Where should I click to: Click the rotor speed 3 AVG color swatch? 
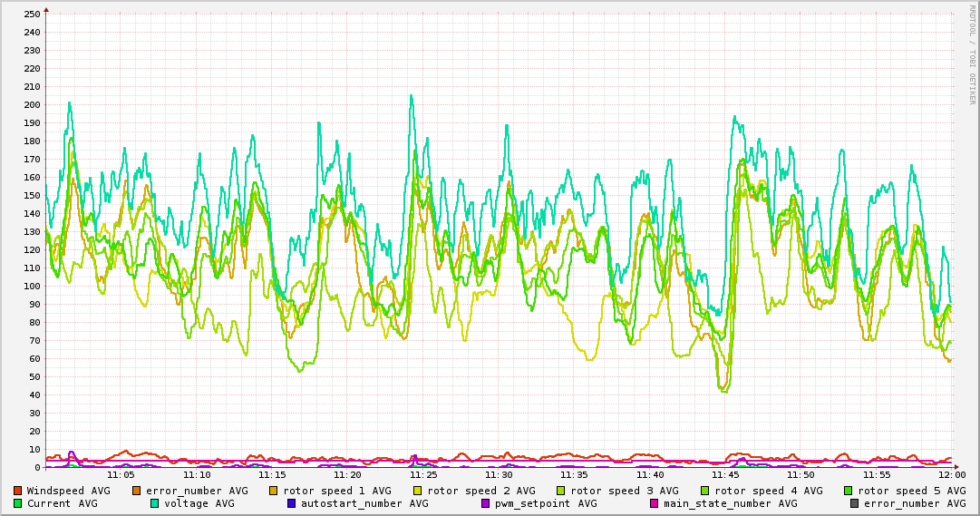pyautogui.click(x=560, y=491)
